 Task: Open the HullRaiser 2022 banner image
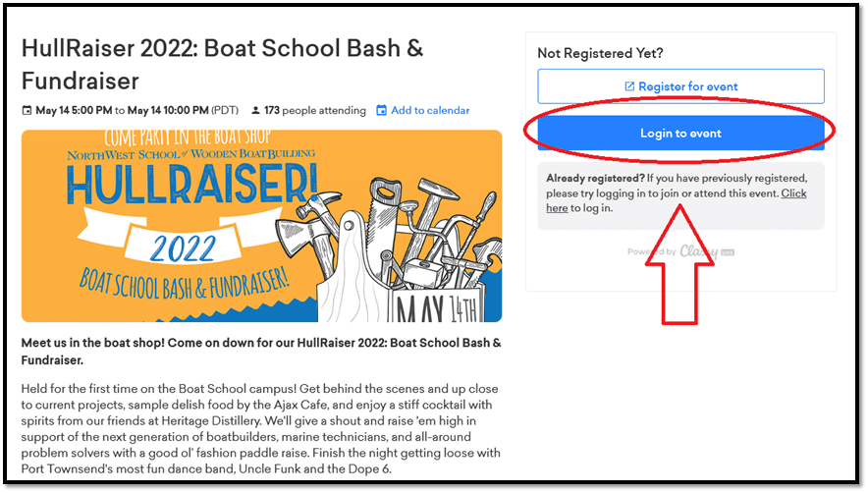(x=261, y=226)
